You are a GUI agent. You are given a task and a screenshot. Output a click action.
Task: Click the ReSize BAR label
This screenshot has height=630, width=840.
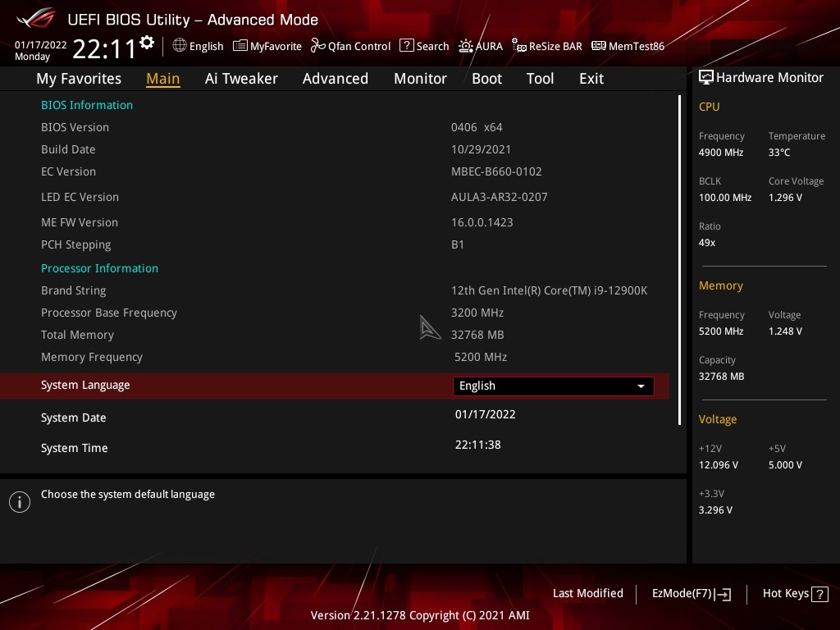(555, 47)
